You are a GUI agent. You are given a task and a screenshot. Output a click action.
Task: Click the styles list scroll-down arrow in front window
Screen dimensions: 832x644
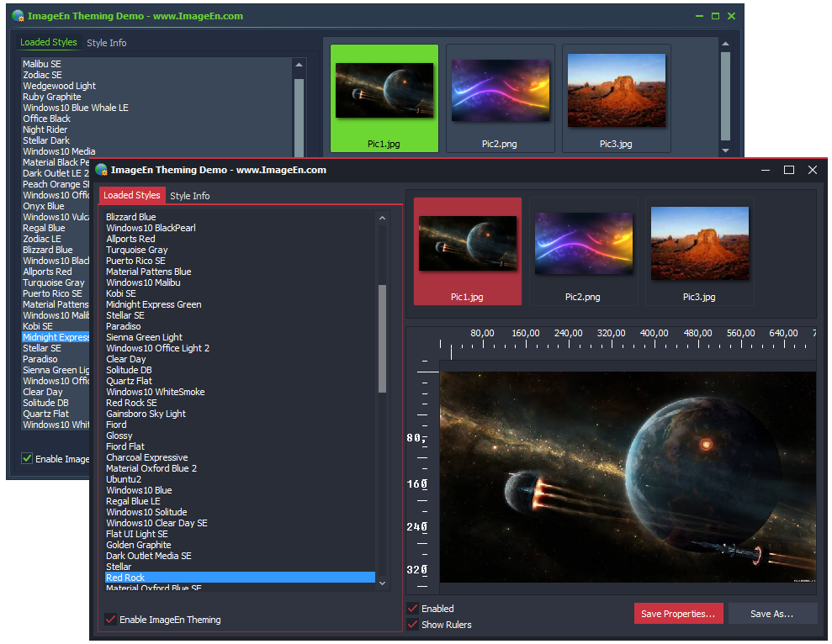(x=382, y=583)
